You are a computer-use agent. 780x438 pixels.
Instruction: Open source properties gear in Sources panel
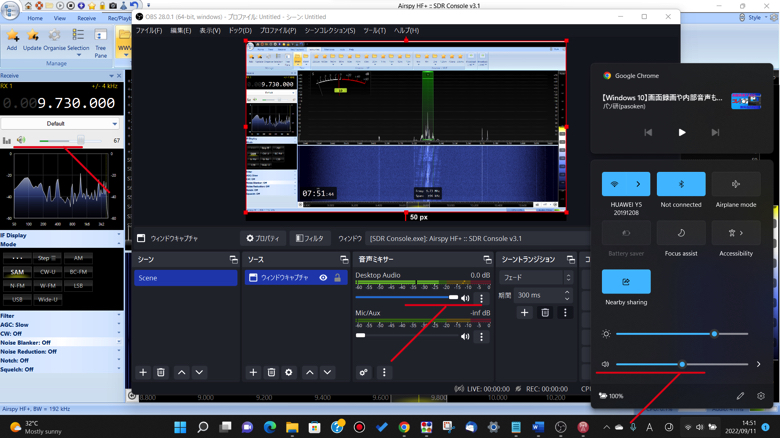click(289, 372)
